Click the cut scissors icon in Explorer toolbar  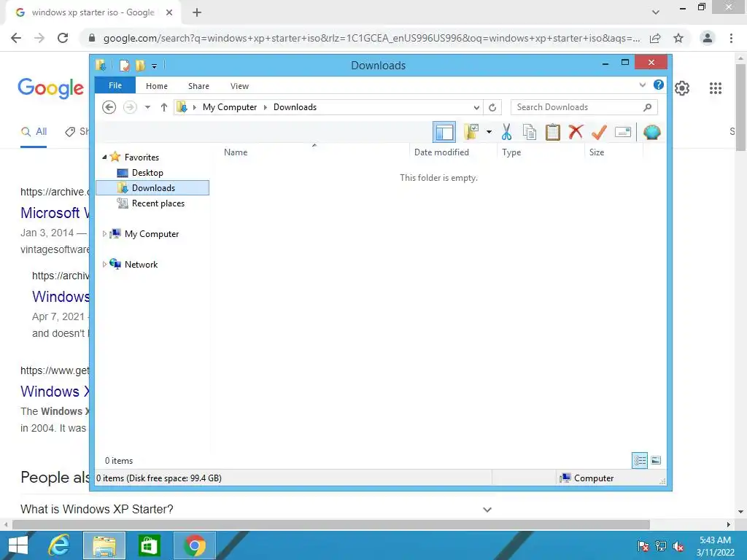point(506,132)
